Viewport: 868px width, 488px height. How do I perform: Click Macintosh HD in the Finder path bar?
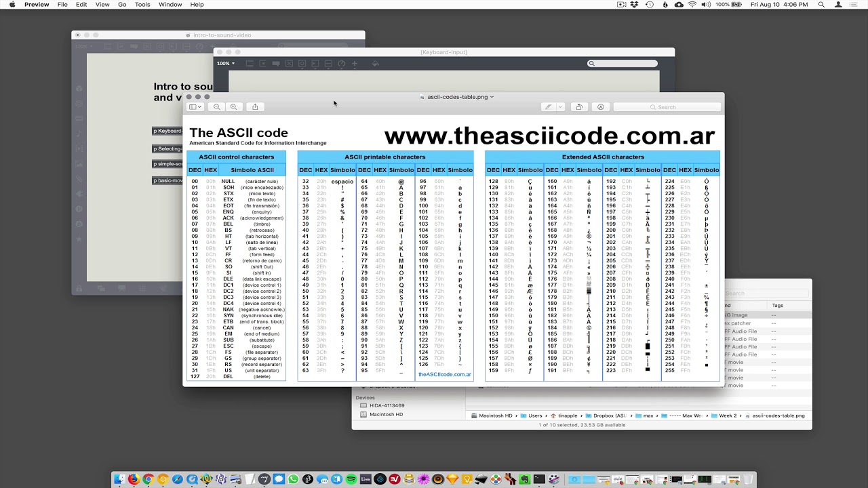(x=491, y=415)
